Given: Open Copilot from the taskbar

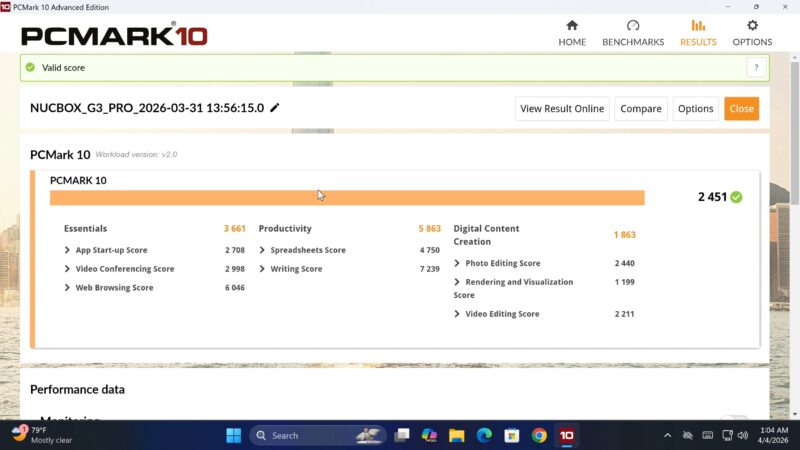Looking at the screenshot, I should coord(429,435).
